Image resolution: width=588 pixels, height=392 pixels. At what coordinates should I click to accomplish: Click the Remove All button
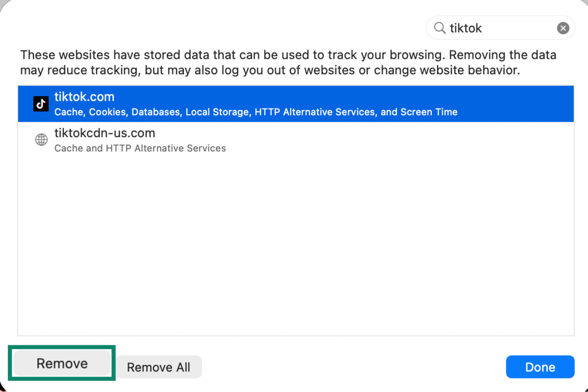point(159,367)
